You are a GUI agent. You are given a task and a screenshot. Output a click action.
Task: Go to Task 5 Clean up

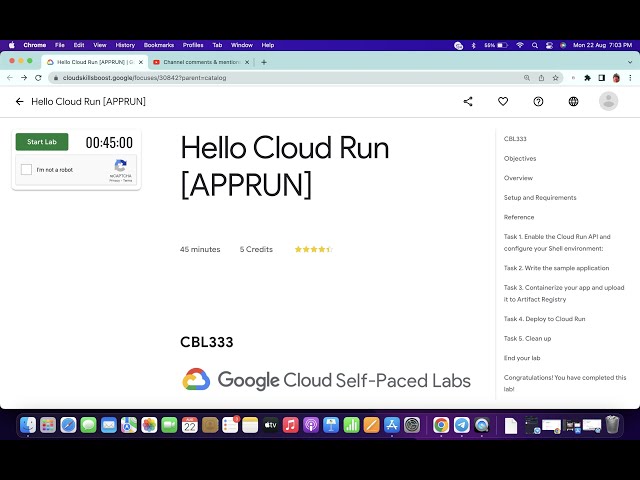tap(527, 338)
